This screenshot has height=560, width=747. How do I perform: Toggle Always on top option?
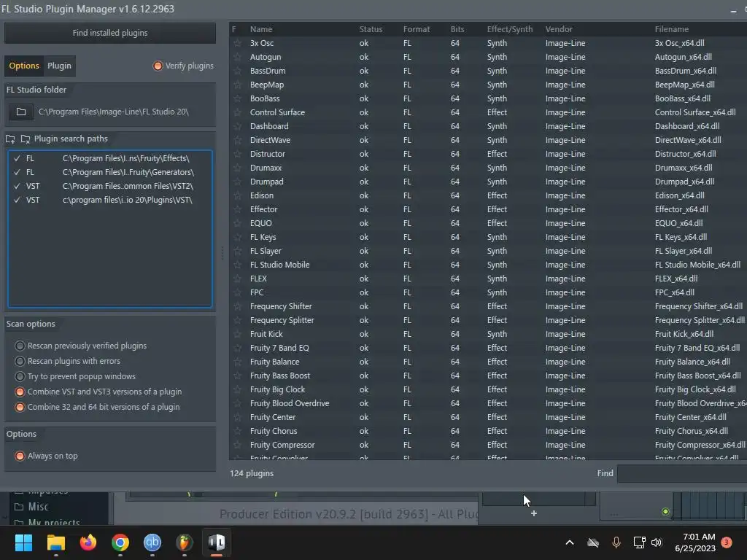(x=20, y=456)
